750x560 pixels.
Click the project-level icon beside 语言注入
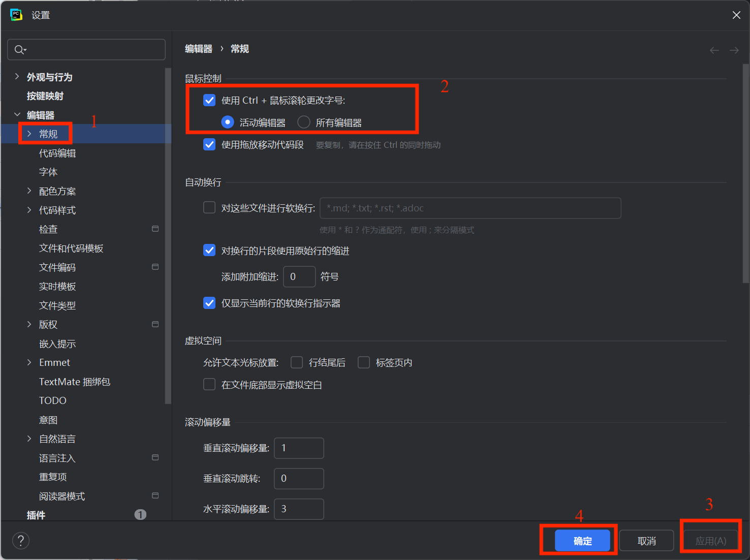155,457
